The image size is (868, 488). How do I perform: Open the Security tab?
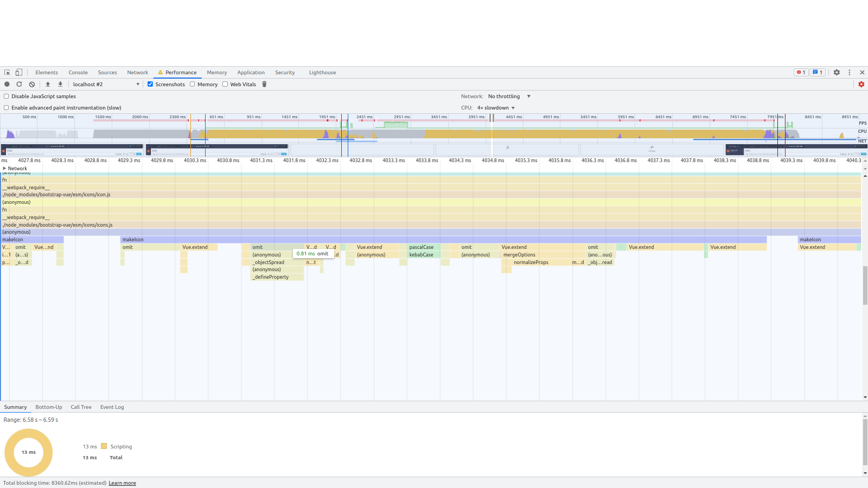coord(285,73)
